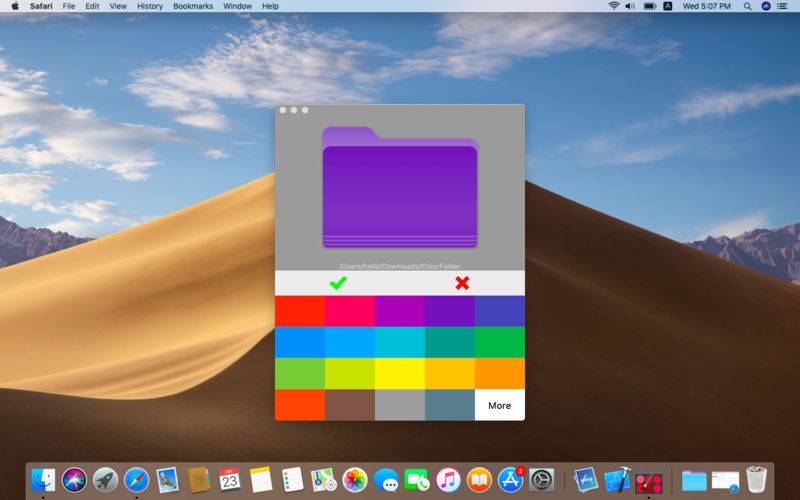Choose the brown color swatch
This screenshot has height=500, width=800.
349,405
